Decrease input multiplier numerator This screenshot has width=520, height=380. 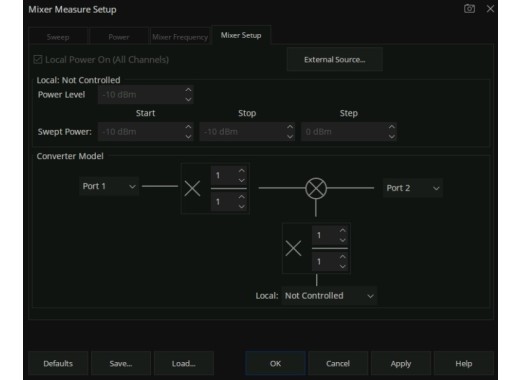(242, 180)
